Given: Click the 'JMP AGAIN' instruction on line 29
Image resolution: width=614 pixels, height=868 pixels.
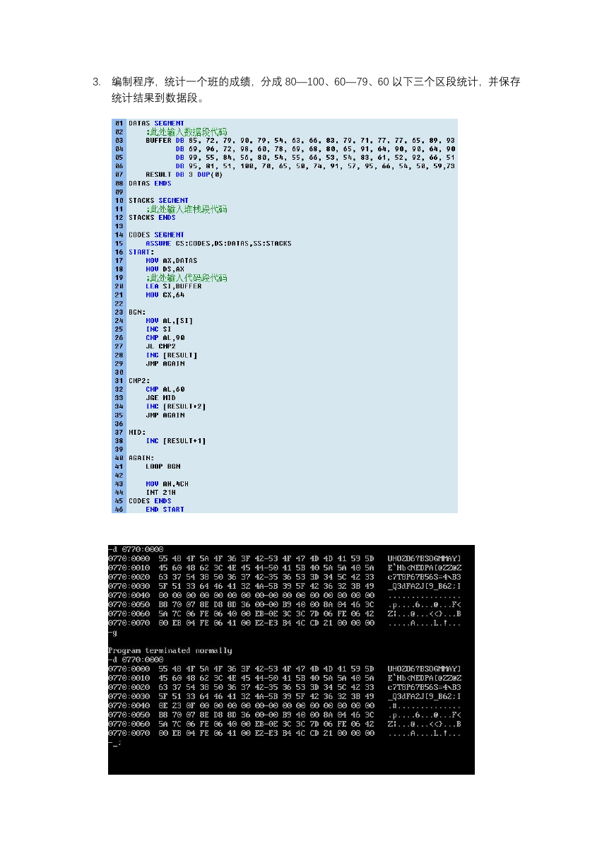Looking at the screenshot, I should [165, 363].
